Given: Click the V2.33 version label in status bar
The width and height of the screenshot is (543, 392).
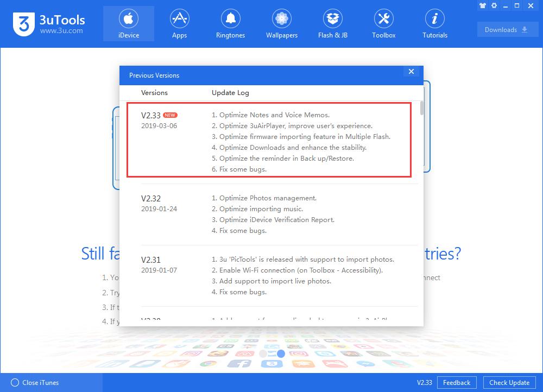Looking at the screenshot, I should pyautogui.click(x=424, y=383).
